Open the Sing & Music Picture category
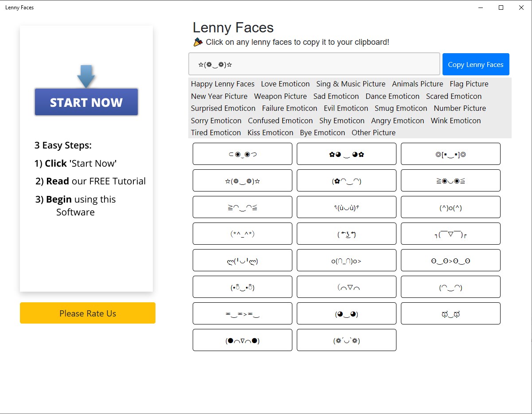 point(350,84)
